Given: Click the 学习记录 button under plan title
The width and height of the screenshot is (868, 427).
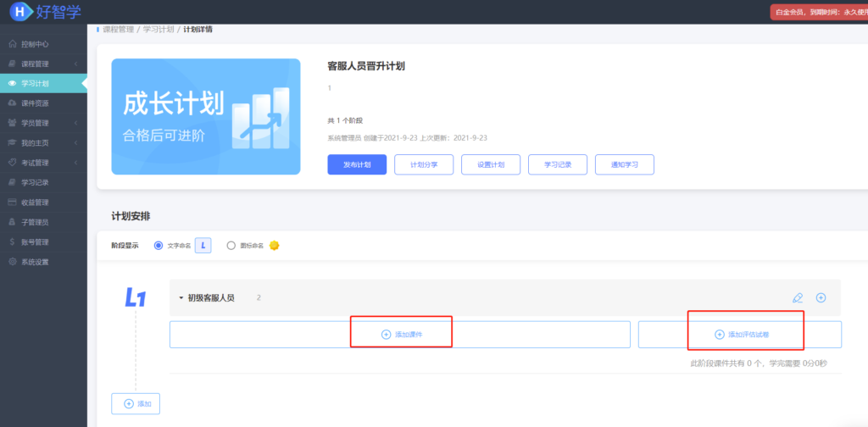Looking at the screenshot, I should coord(558,165).
